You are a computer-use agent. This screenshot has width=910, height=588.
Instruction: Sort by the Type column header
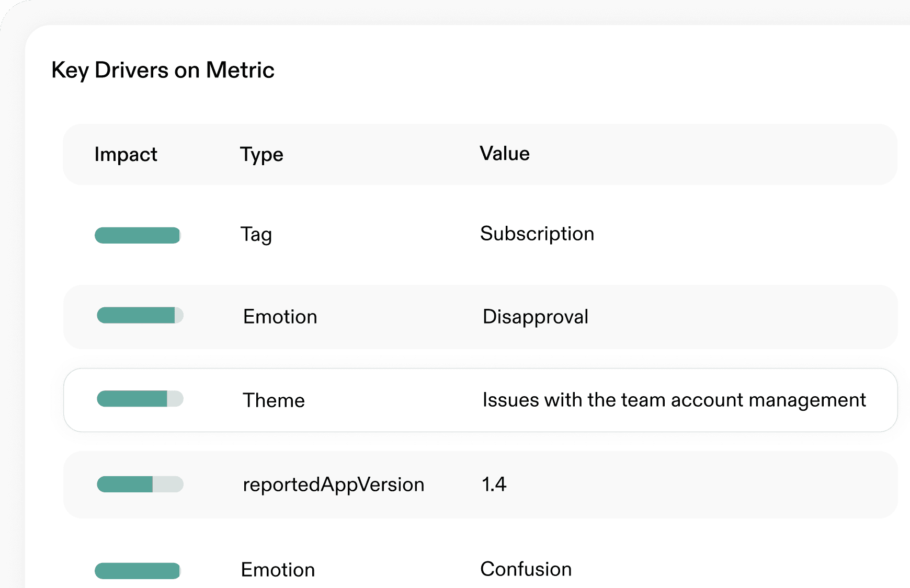pyautogui.click(x=261, y=155)
